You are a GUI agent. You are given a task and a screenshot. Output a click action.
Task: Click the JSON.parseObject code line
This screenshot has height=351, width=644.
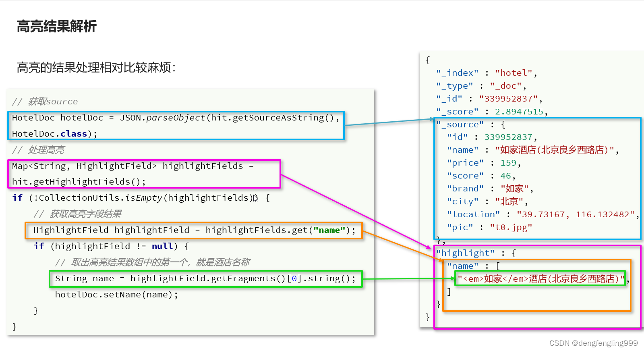pyautogui.click(x=176, y=118)
